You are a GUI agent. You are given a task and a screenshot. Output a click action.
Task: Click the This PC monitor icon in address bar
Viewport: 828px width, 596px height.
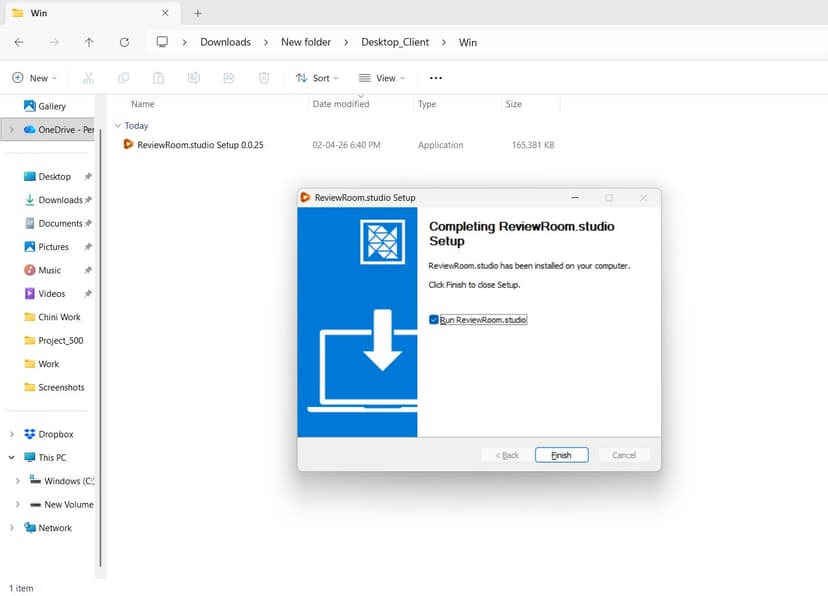tap(162, 42)
